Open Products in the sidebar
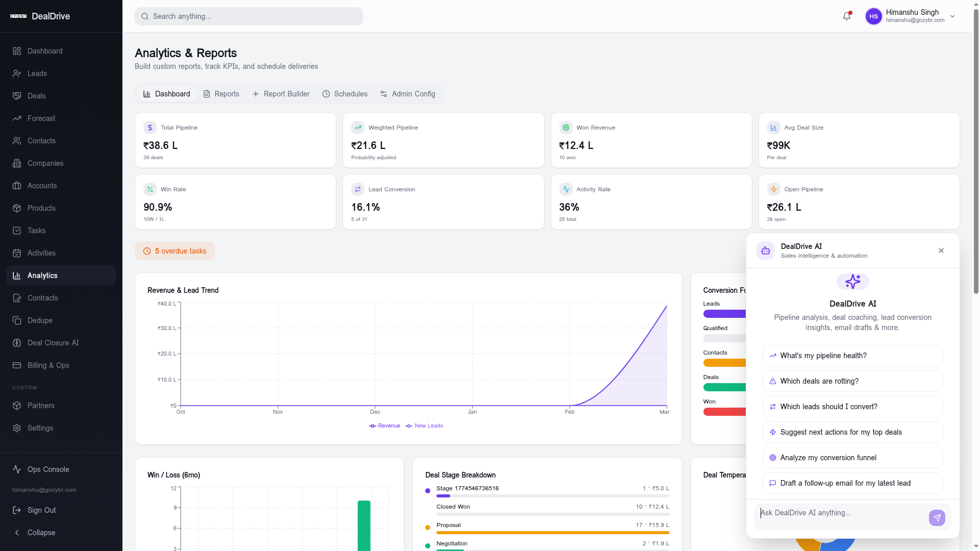980x551 pixels. click(61, 208)
